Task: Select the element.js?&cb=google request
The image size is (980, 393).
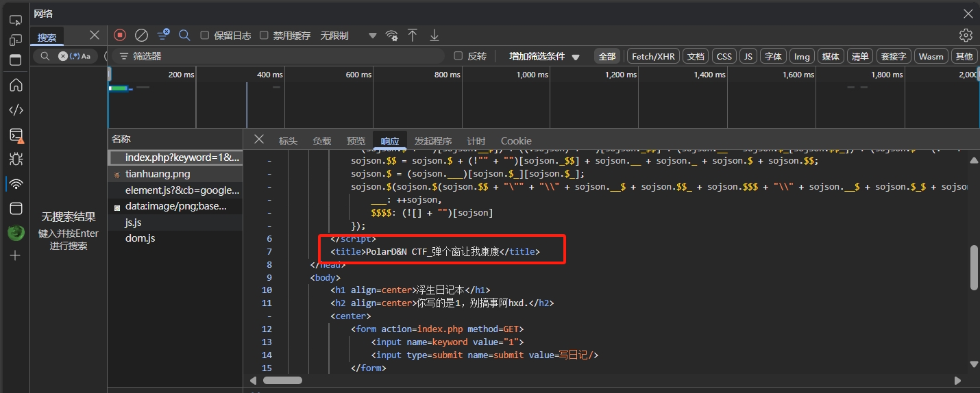Action: tap(175, 190)
